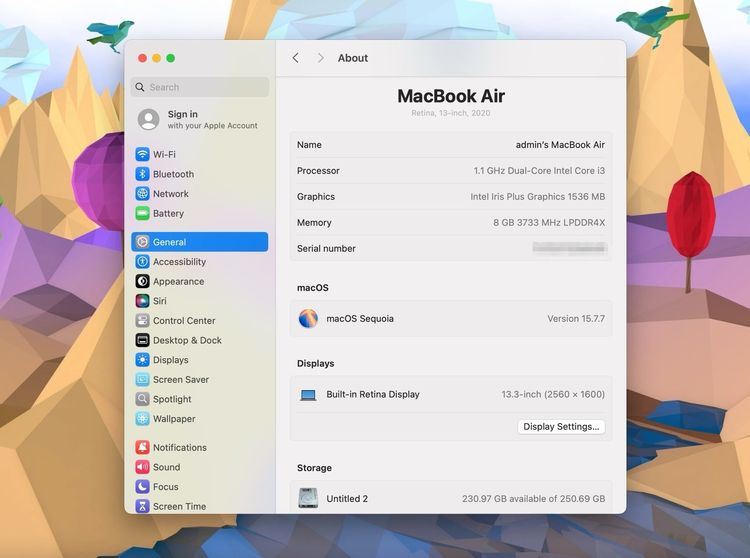Click the Displays section heading

pyautogui.click(x=316, y=363)
